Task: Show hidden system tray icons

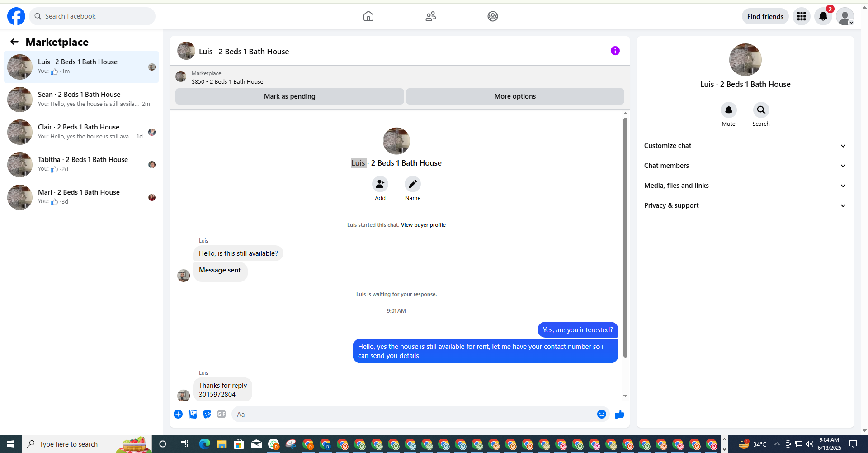Action: click(x=777, y=444)
